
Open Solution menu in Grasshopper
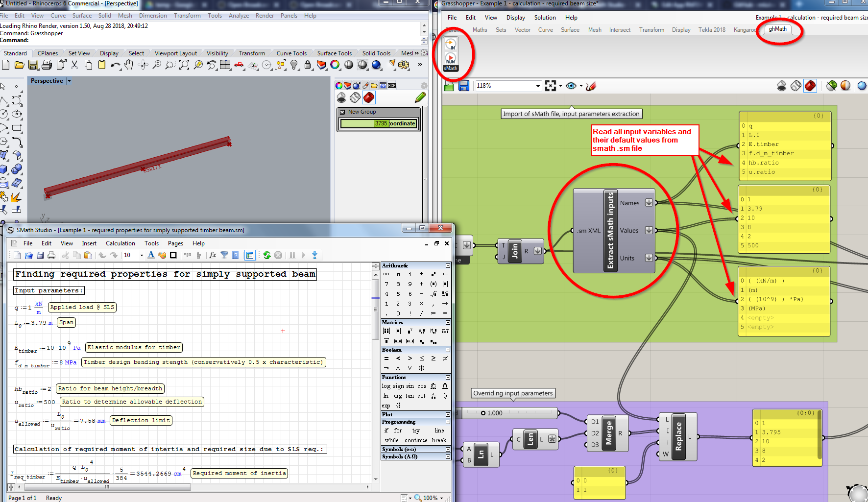point(545,18)
